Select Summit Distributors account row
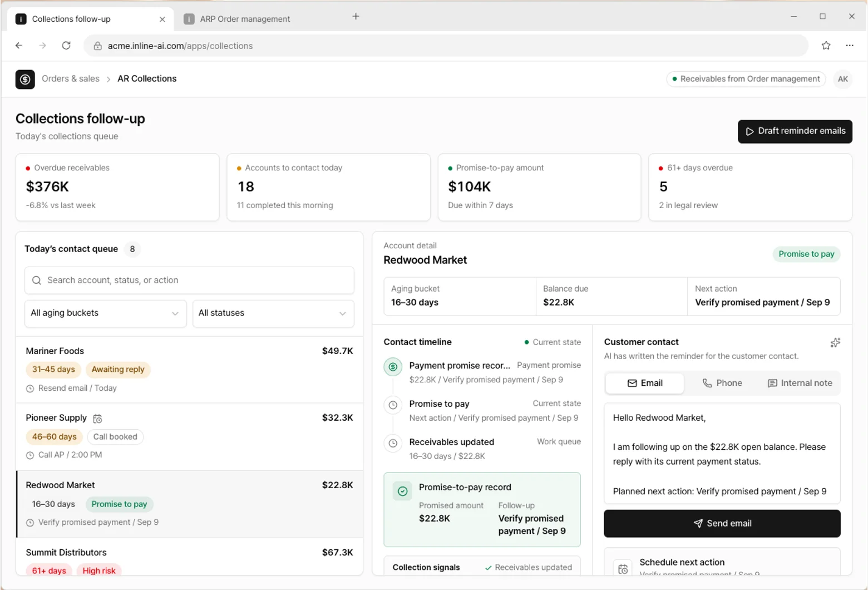The height and width of the screenshot is (590, 868). pyautogui.click(x=189, y=557)
